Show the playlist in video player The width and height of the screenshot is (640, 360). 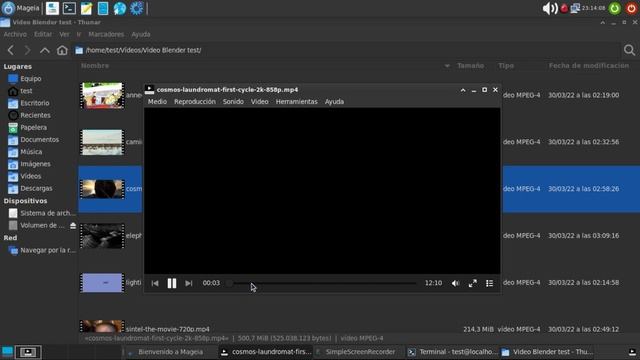[489, 283]
